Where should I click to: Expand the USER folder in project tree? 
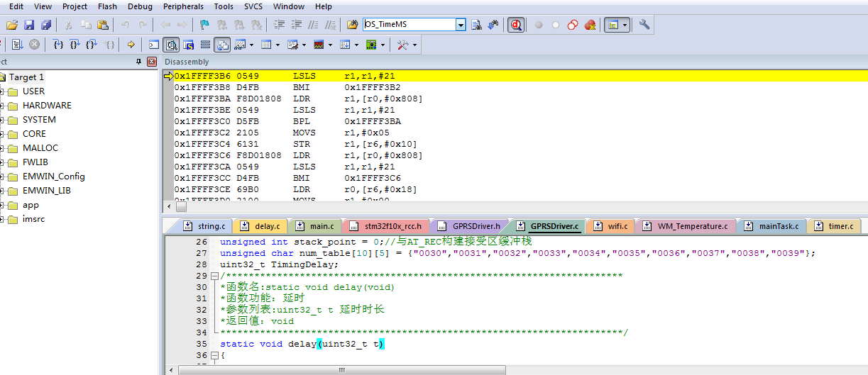2,91
